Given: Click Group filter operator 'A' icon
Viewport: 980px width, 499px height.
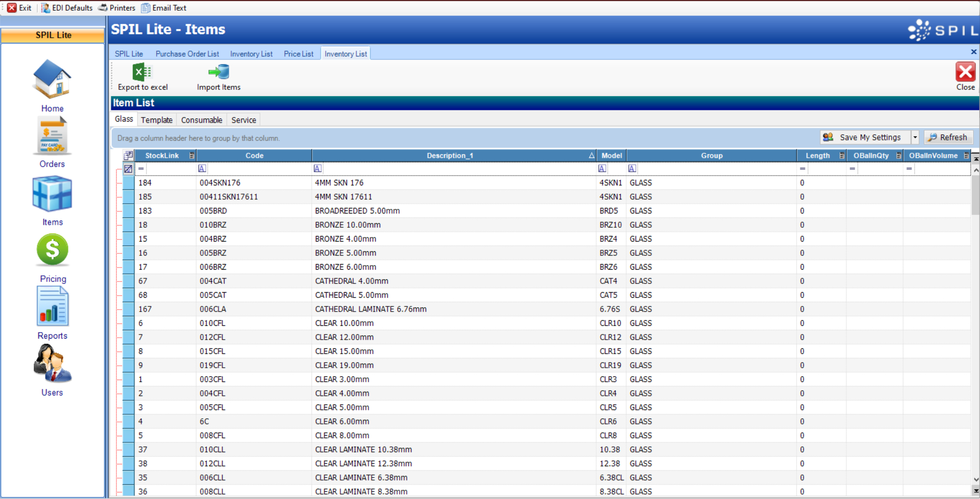Looking at the screenshot, I should coord(632,169).
